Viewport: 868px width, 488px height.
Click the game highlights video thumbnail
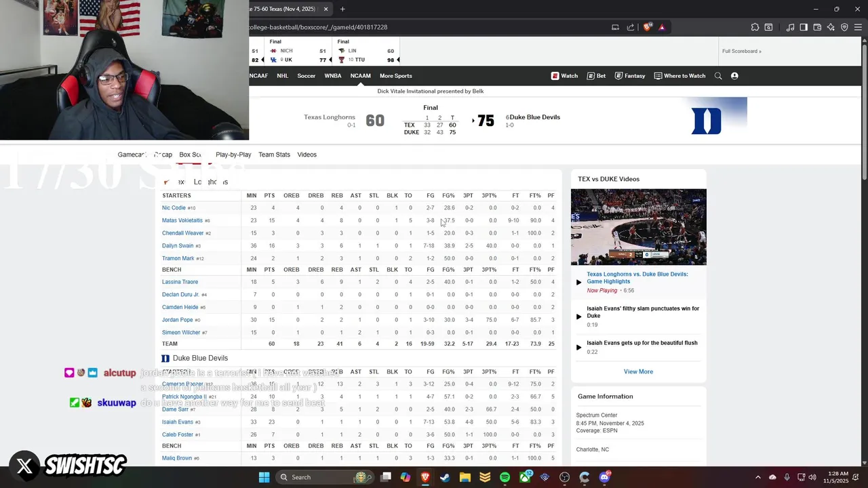pyautogui.click(x=638, y=227)
